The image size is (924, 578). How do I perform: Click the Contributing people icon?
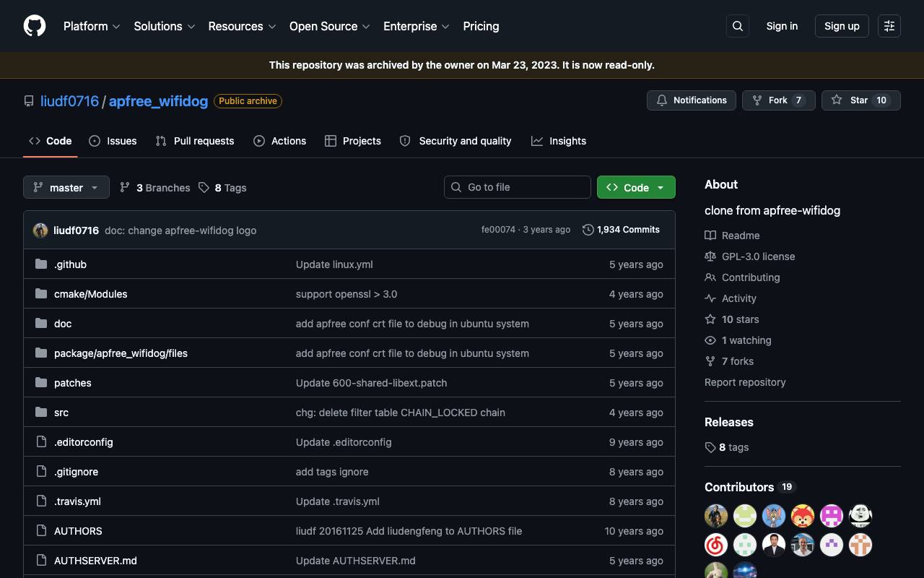tap(710, 277)
